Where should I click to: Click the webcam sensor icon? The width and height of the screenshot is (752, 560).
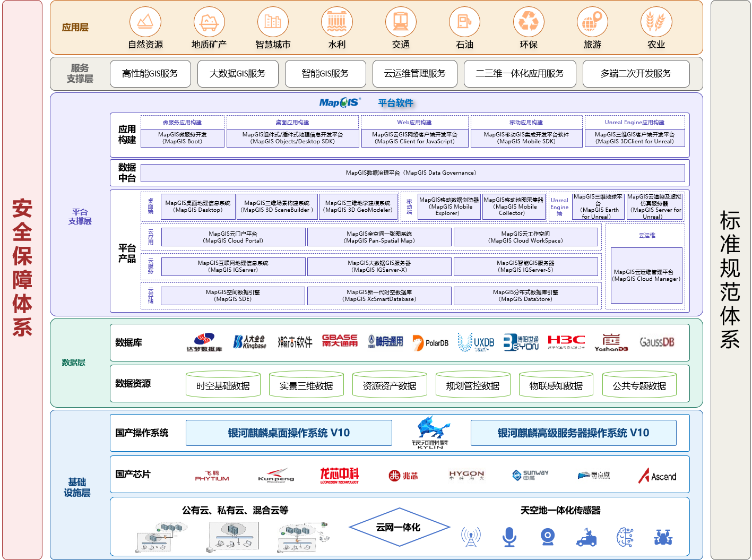(548, 537)
